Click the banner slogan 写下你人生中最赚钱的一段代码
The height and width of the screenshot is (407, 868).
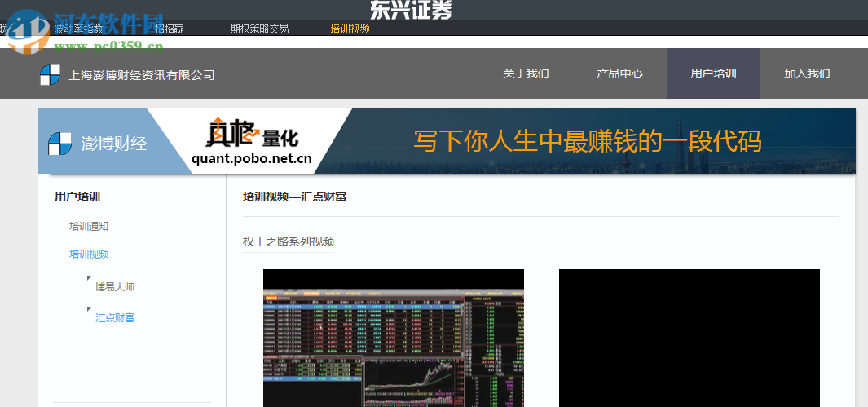coord(588,141)
